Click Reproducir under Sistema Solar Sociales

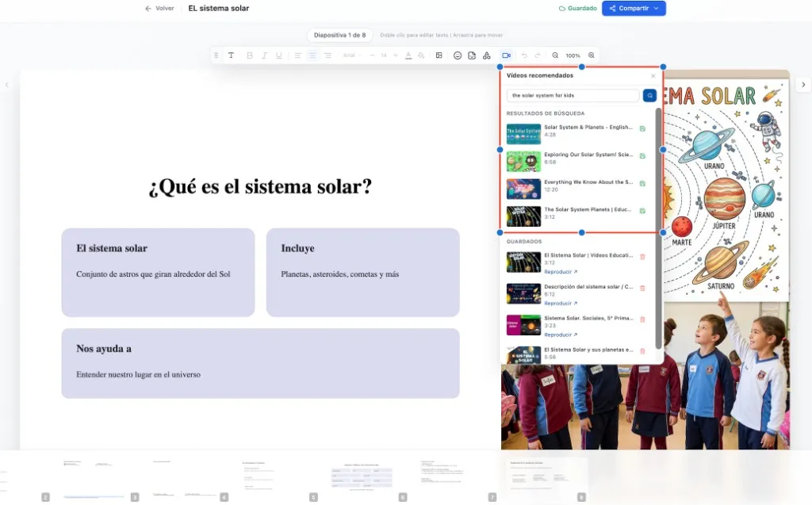561,335
